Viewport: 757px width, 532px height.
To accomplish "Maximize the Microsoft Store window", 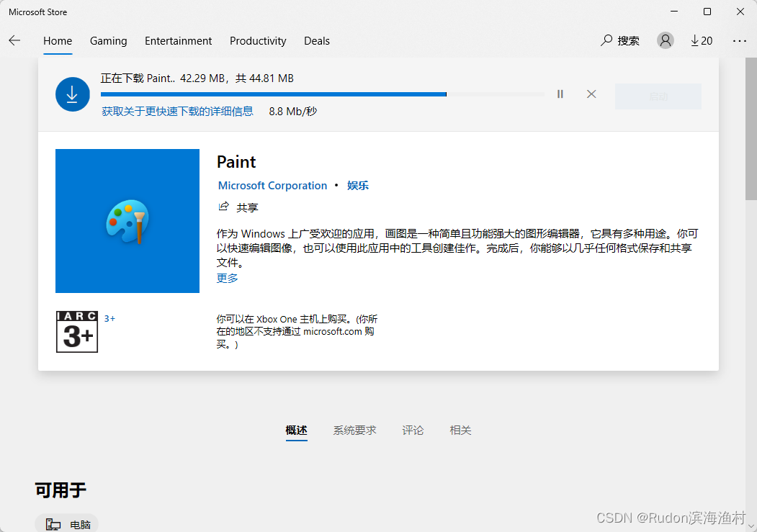I will (x=707, y=12).
